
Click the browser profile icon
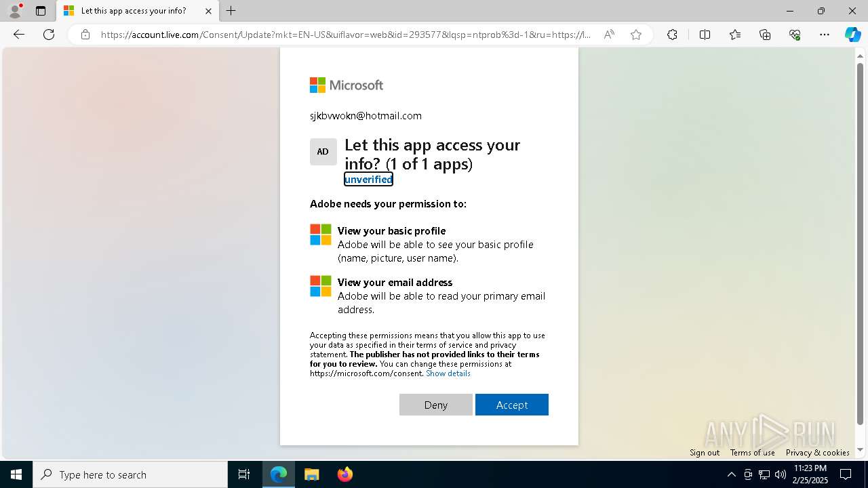pyautogui.click(x=14, y=11)
